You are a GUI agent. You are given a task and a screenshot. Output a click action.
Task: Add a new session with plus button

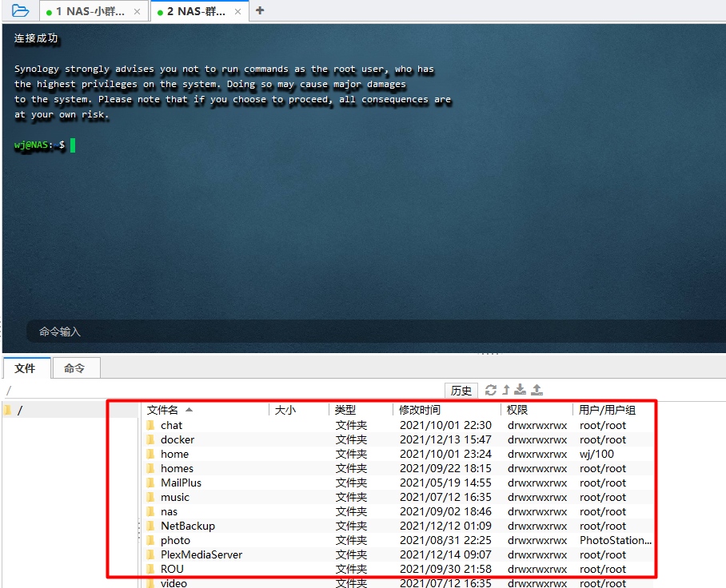click(x=260, y=10)
